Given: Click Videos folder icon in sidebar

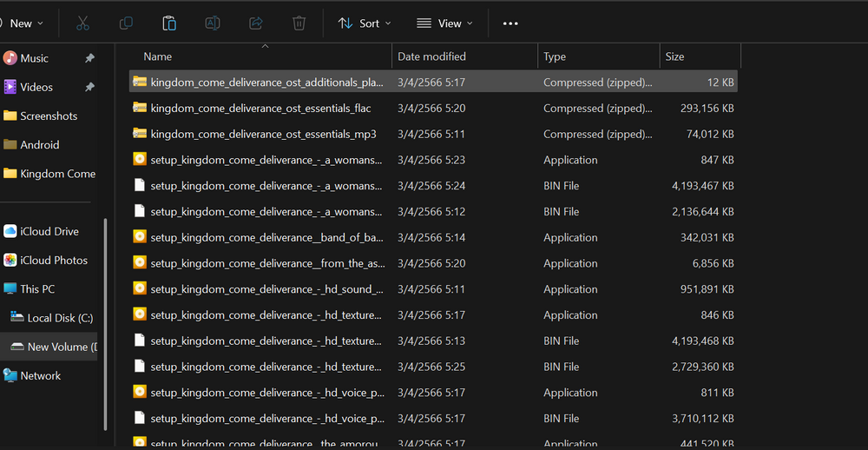Looking at the screenshot, I should (x=10, y=87).
